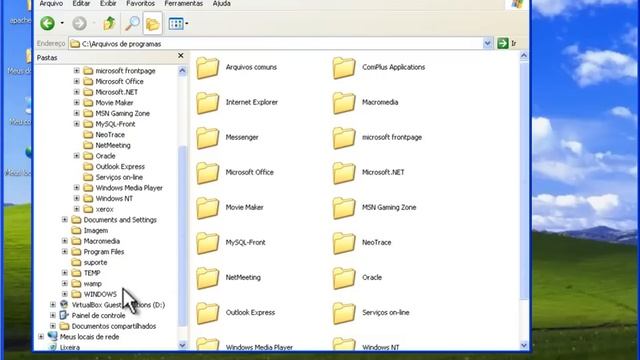Select NeoTrace folder icon in file list

tap(344, 243)
